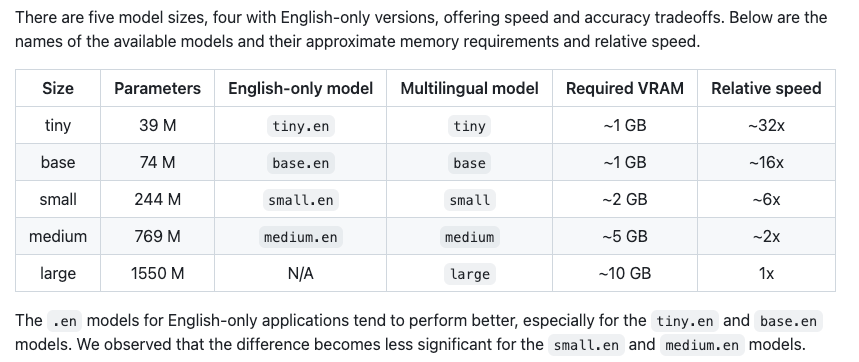This screenshot has width=859, height=362.
Task: Select the large multilingual model label
Action: (469, 274)
